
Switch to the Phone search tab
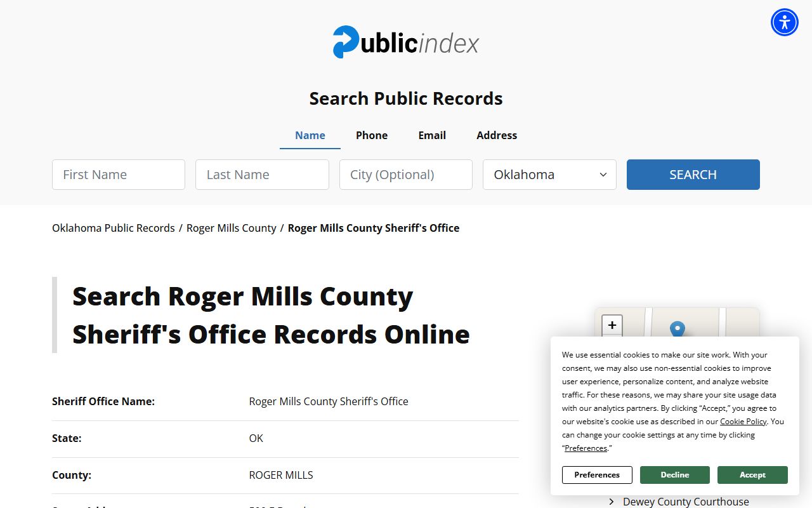point(372,135)
